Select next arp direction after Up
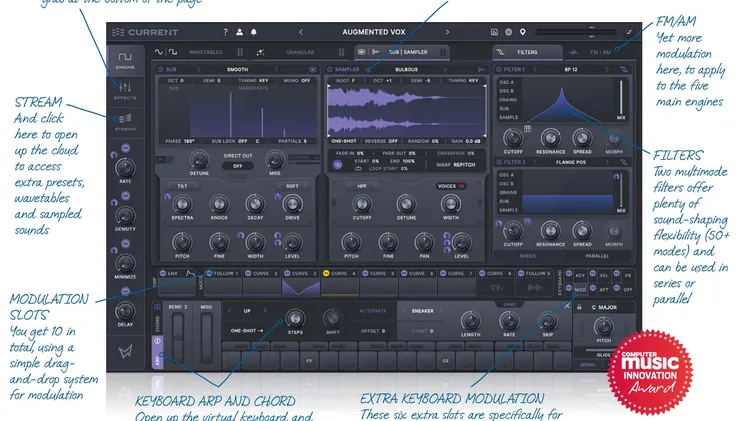 point(265,310)
